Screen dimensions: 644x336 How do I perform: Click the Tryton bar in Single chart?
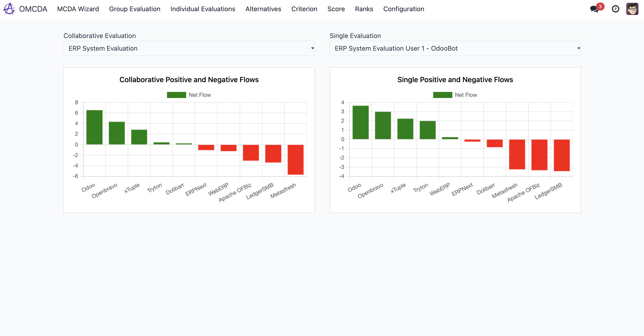428,130
